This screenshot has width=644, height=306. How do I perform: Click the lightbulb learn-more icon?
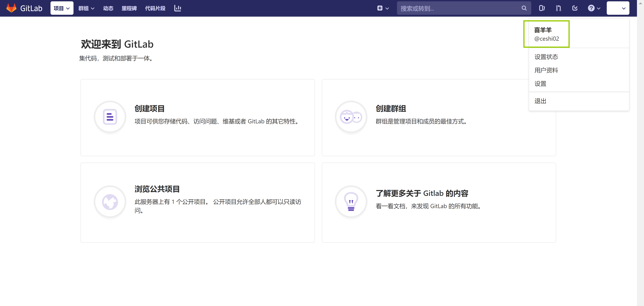(351, 202)
